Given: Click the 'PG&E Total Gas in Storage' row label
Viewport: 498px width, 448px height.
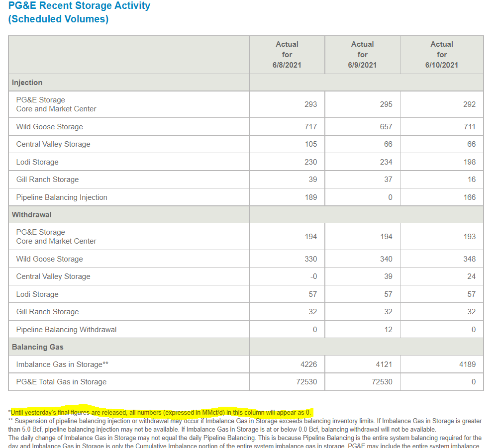Looking at the screenshot, I should coord(61,382).
